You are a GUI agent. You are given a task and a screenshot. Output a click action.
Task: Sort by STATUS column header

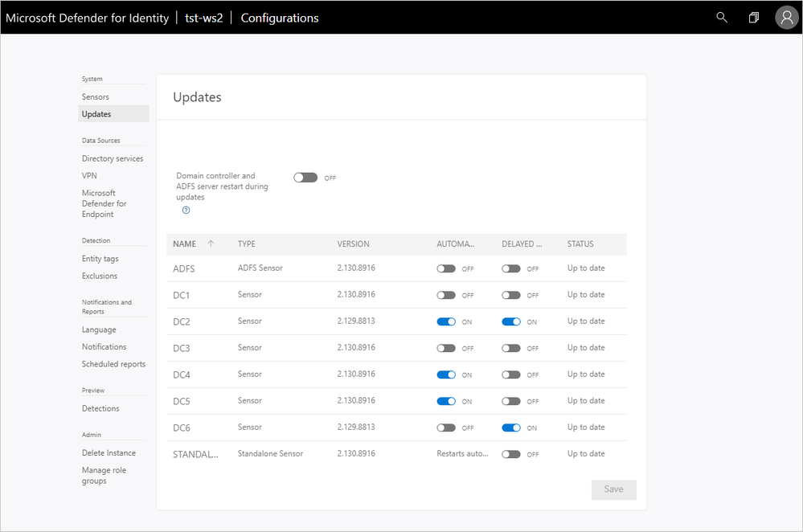coord(580,243)
